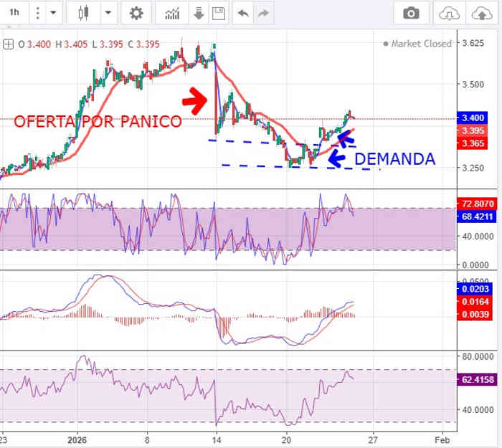Select the candlestick chart style icon
Screen dimensions: 502x448
point(84,13)
